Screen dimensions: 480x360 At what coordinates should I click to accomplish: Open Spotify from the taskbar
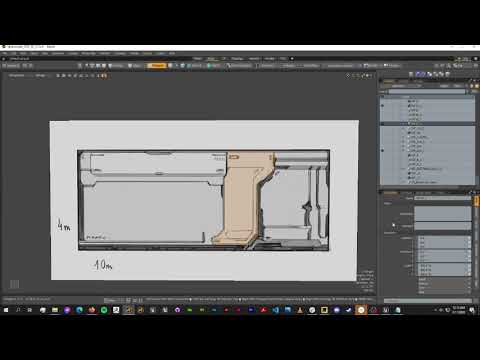pyautogui.click(x=104, y=310)
